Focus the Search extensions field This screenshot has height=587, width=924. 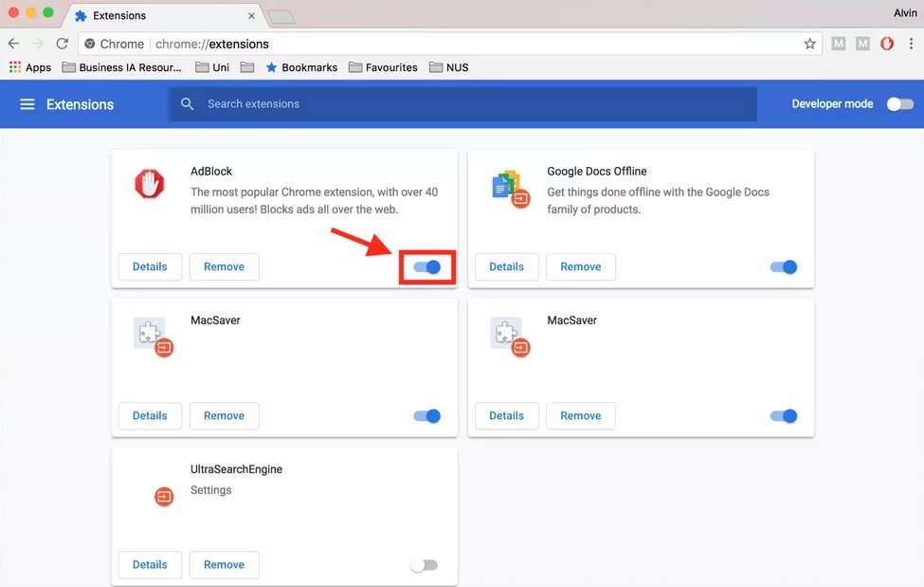coord(463,103)
